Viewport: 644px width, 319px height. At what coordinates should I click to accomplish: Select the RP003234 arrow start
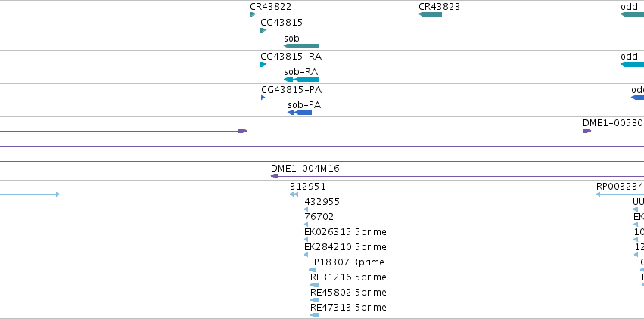click(598, 194)
